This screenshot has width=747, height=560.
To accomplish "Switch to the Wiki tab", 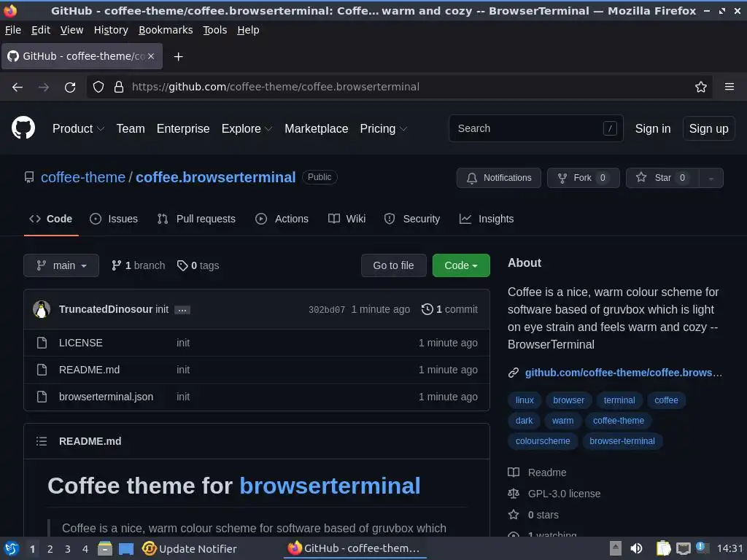I will [x=347, y=219].
